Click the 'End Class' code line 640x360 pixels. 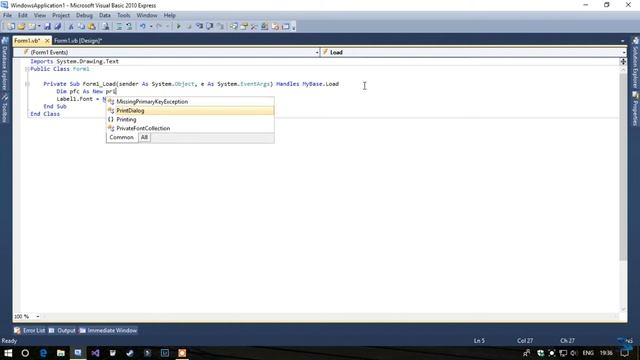(45, 114)
